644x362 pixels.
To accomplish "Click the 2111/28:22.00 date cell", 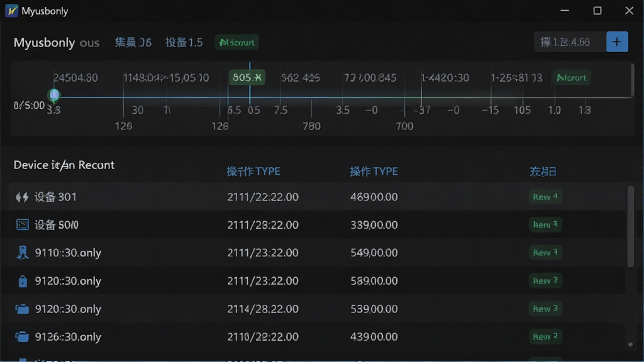I will pyautogui.click(x=263, y=225).
